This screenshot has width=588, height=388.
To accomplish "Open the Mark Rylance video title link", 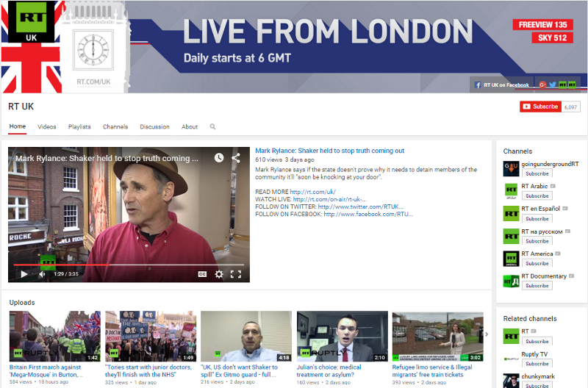I will tap(329, 151).
